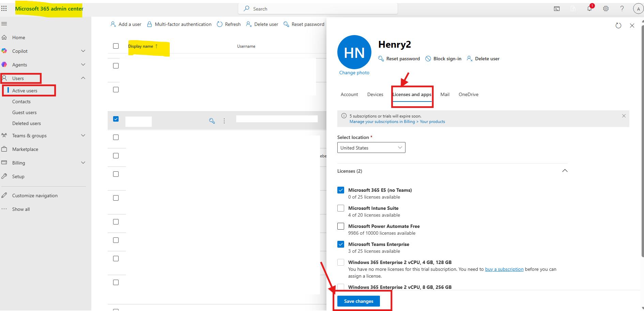Collapse navigation menu with hamburger icon
The height and width of the screenshot is (311, 644).
(x=4, y=24)
